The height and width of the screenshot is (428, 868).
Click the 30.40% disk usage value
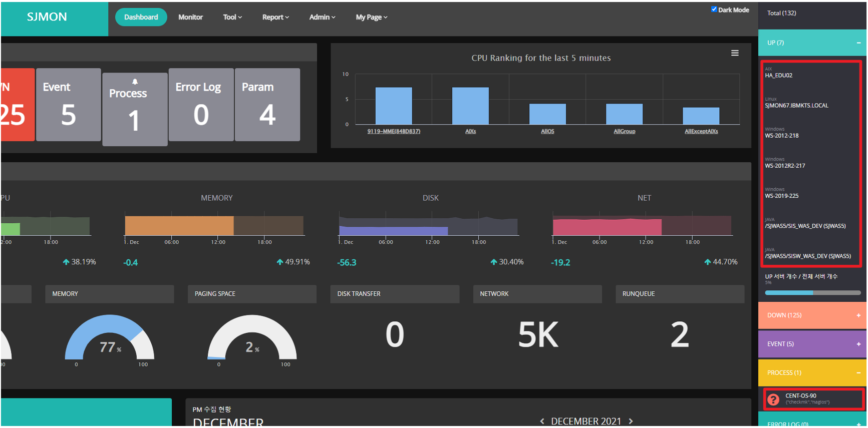point(511,262)
